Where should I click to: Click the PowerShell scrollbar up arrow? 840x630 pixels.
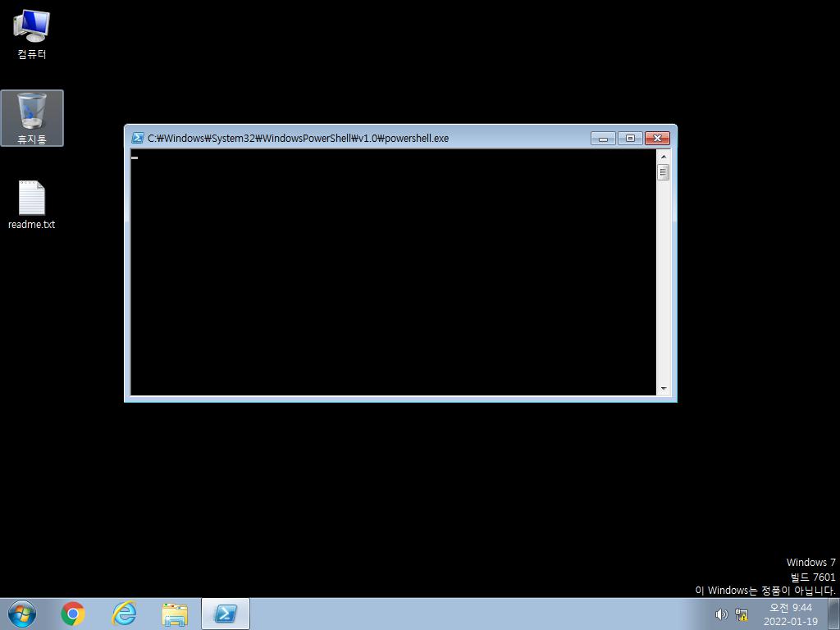click(663, 157)
